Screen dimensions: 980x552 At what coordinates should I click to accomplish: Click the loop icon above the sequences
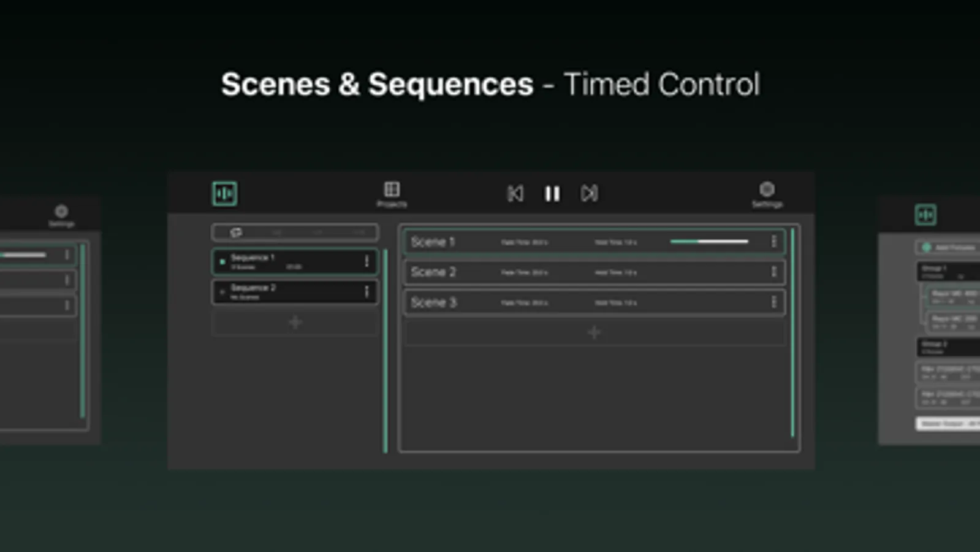click(236, 232)
